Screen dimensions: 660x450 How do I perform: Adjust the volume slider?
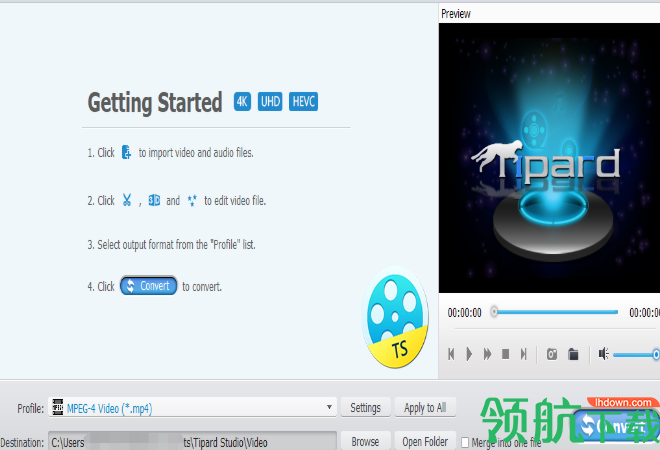636,355
